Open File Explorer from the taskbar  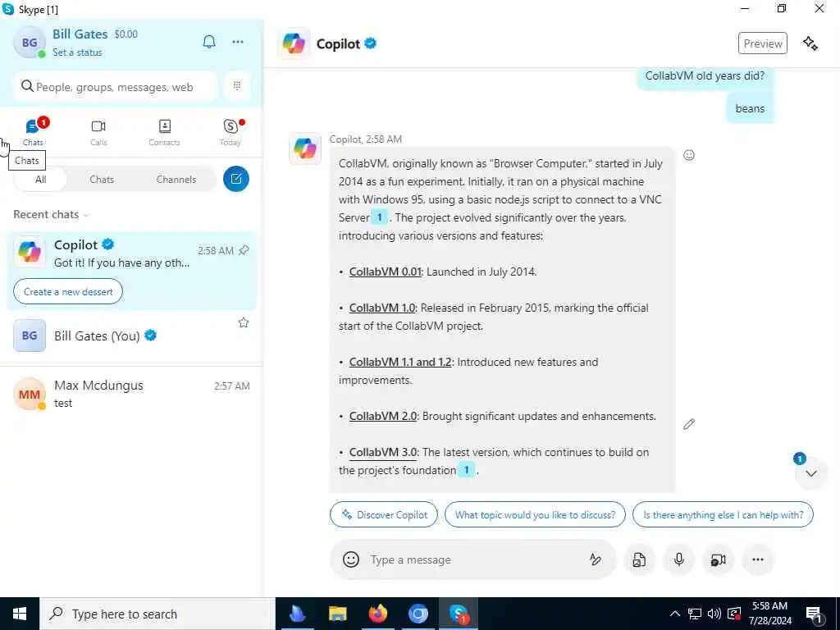coord(337,614)
